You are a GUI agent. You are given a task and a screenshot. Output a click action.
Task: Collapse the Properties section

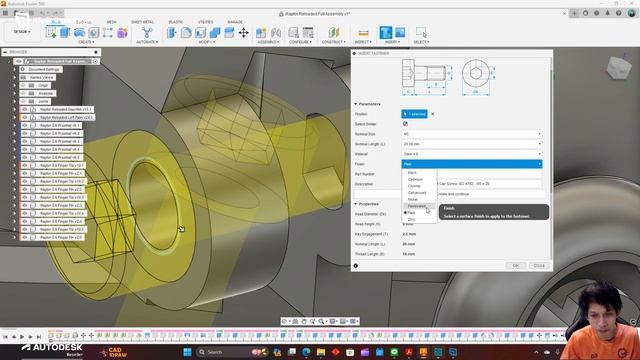(356, 204)
